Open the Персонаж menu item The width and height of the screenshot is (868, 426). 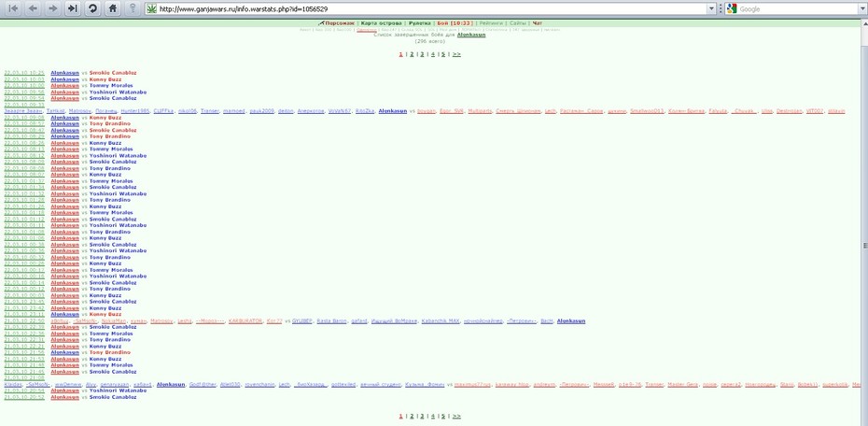340,23
